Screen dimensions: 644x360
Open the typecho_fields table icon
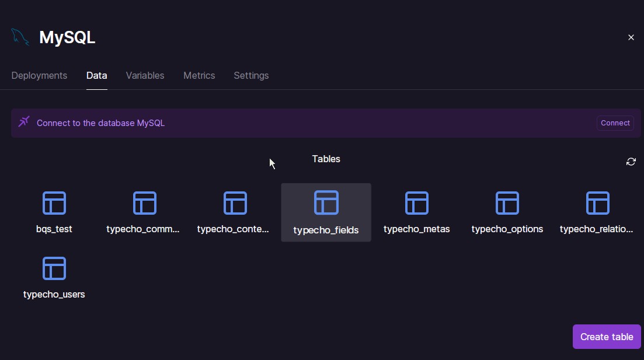click(326, 202)
